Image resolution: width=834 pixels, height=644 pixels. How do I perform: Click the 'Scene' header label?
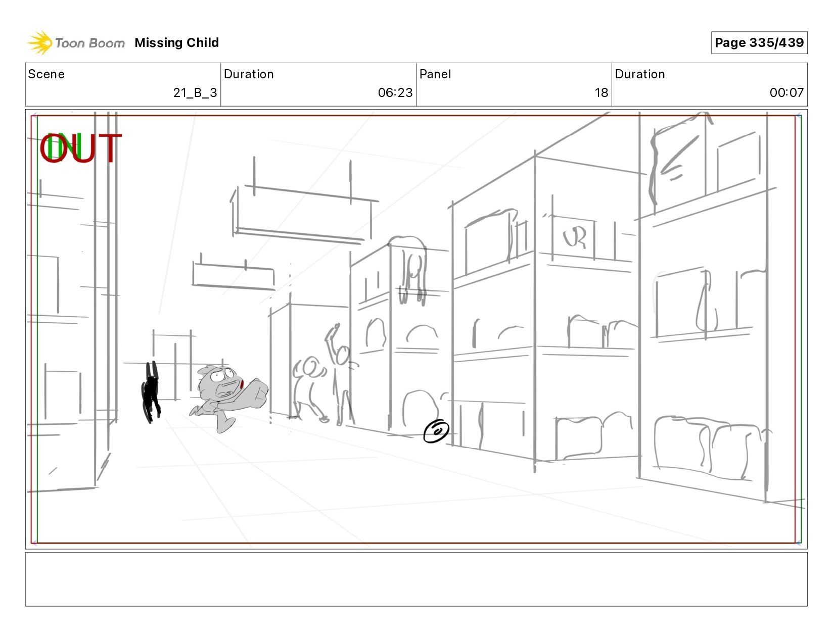click(x=47, y=74)
